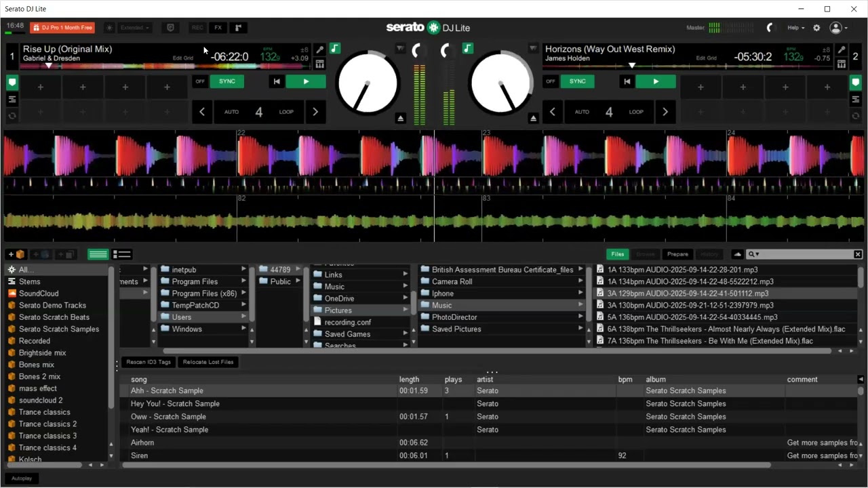Expand the Camera Roll folder arrow
This screenshot has width=868, height=488.
coord(580,281)
